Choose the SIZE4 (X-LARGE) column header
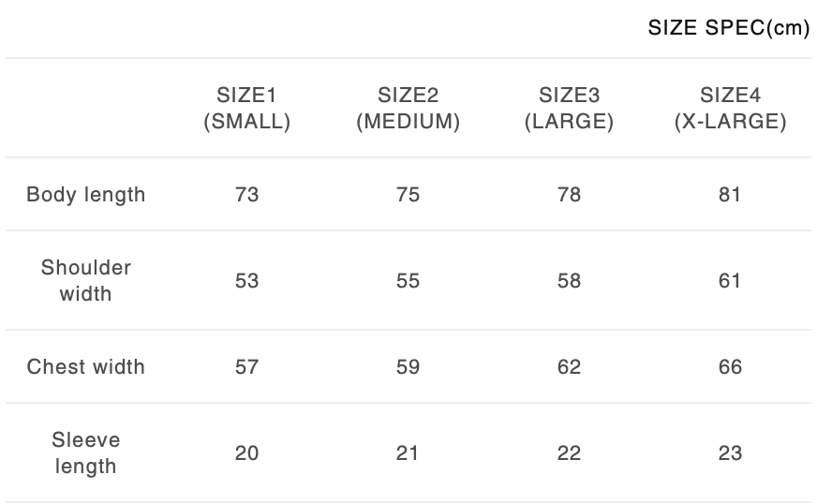Image resolution: width=832 pixels, height=504 pixels. coord(730,109)
